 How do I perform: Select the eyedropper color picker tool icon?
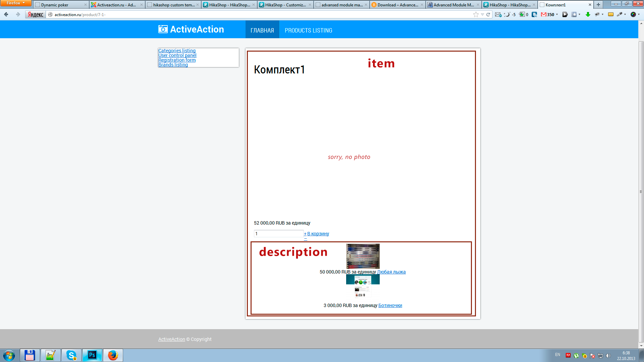point(619,14)
